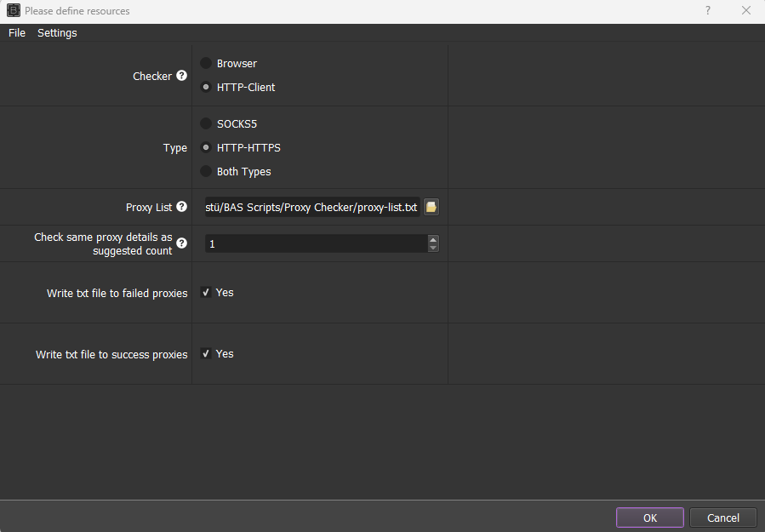Image resolution: width=765 pixels, height=532 pixels.
Task: Click the help icon next to Checker
Action: click(x=181, y=76)
